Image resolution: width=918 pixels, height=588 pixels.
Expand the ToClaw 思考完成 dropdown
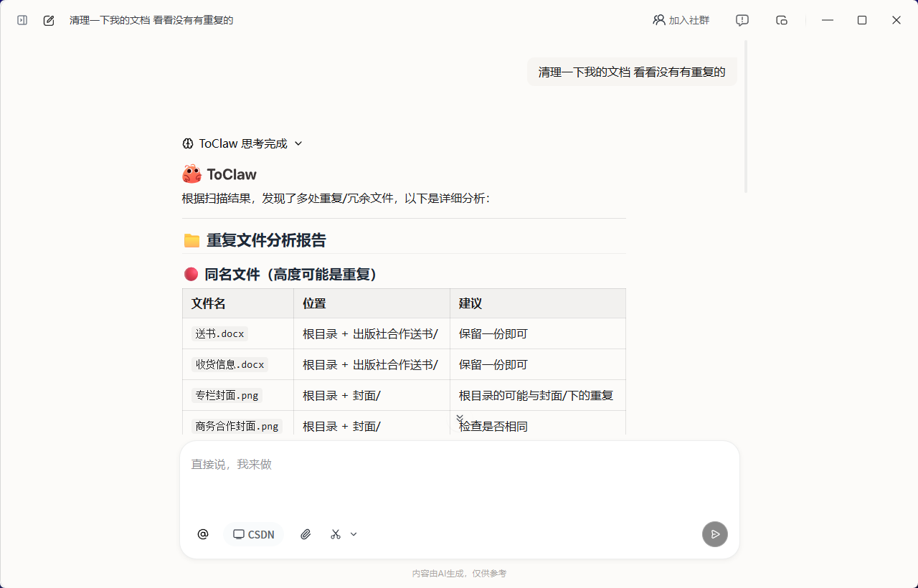299,143
